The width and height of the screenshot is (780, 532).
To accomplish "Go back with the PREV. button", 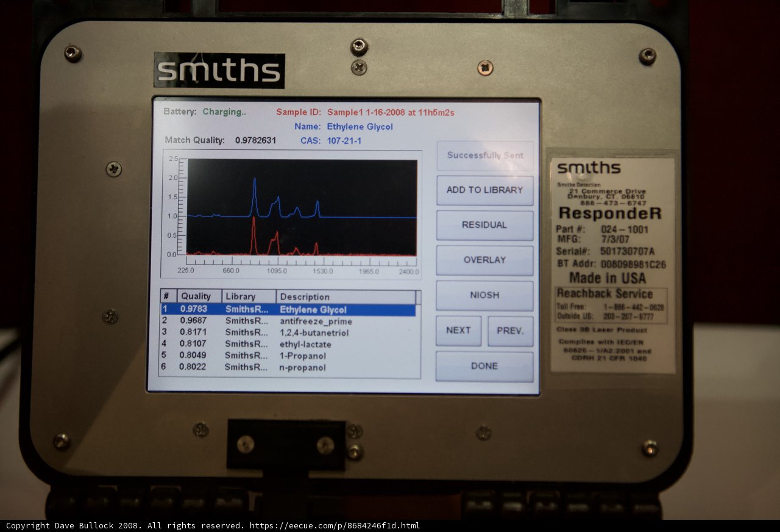I will tap(511, 331).
